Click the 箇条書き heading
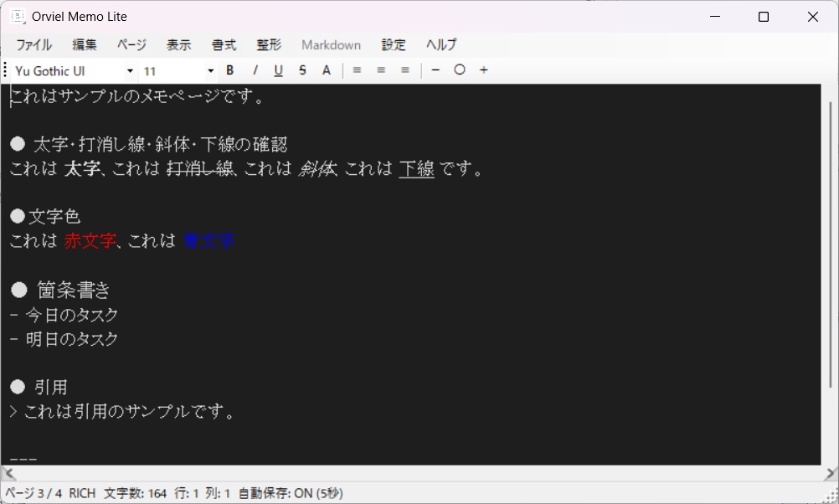 tap(74, 290)
